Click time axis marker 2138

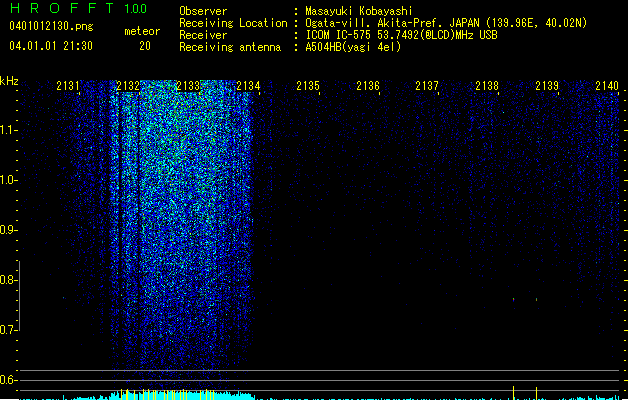[x=487, y=85]
